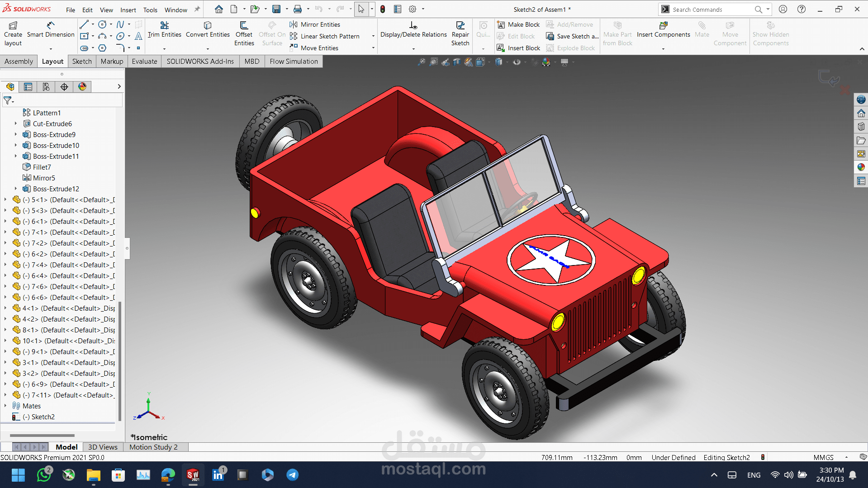Open Design Library in task pane
The width and height of the screenshot is (868, 488).
coord(861,127)
